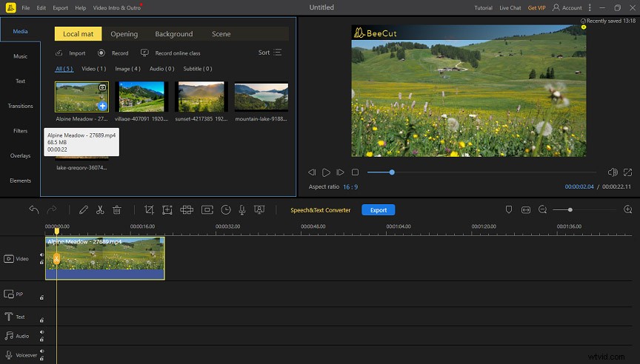This screenshot has width=640, height=364.
Task: Open the three-dot menu beside Account
Action: coord(590,7)
